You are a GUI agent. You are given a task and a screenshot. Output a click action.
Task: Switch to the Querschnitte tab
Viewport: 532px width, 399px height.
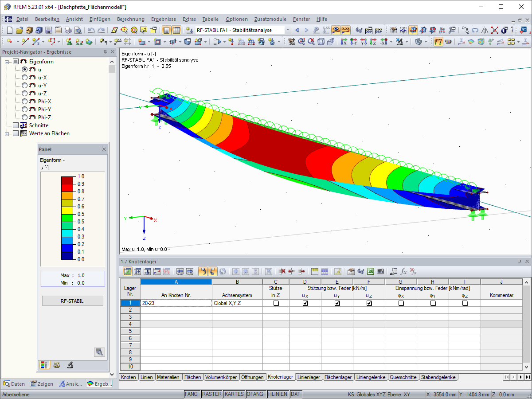pos(403,377)
